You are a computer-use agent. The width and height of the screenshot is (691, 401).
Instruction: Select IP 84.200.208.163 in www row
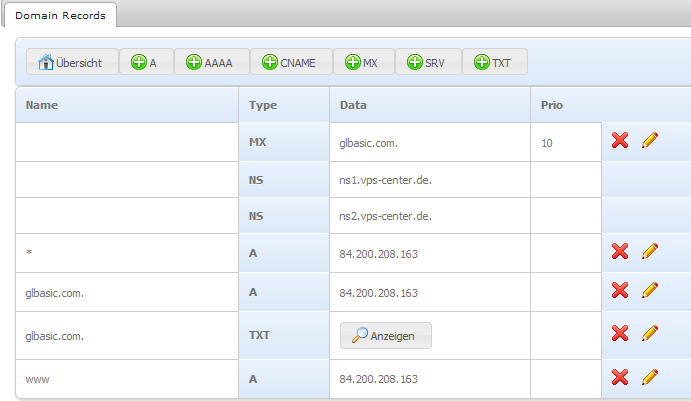pos(430,379)
